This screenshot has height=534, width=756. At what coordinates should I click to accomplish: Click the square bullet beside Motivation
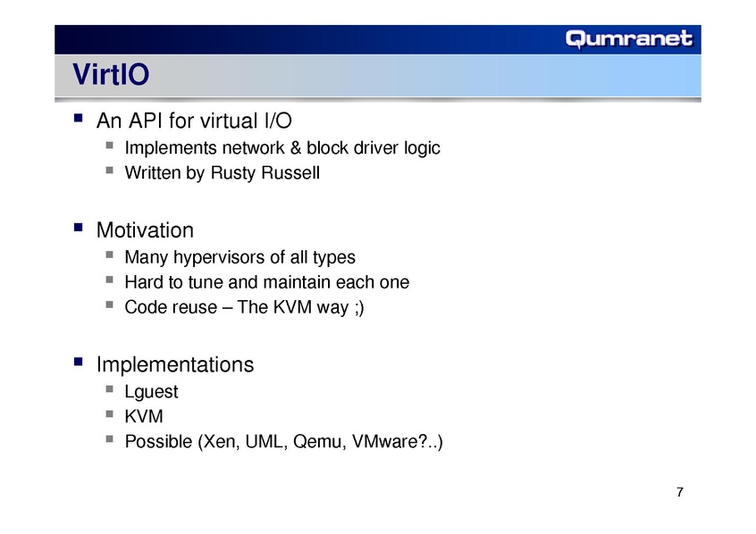coord(78,229)
